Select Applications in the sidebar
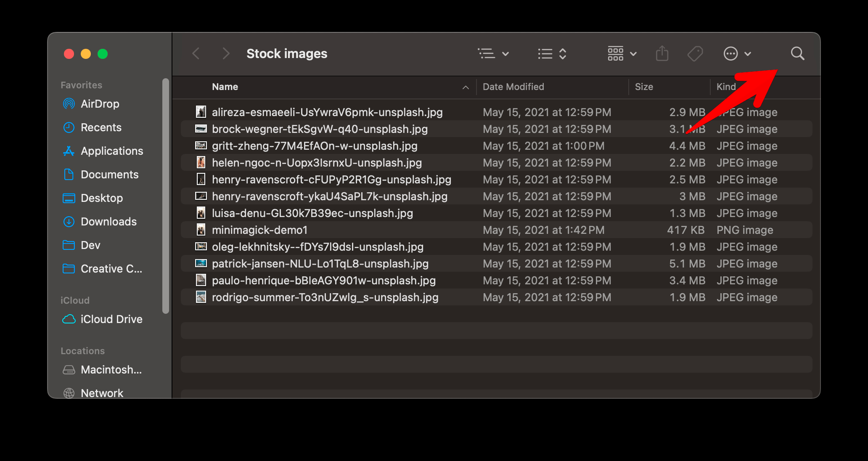Viewport: 868px width, 461px height. point(111,151)
